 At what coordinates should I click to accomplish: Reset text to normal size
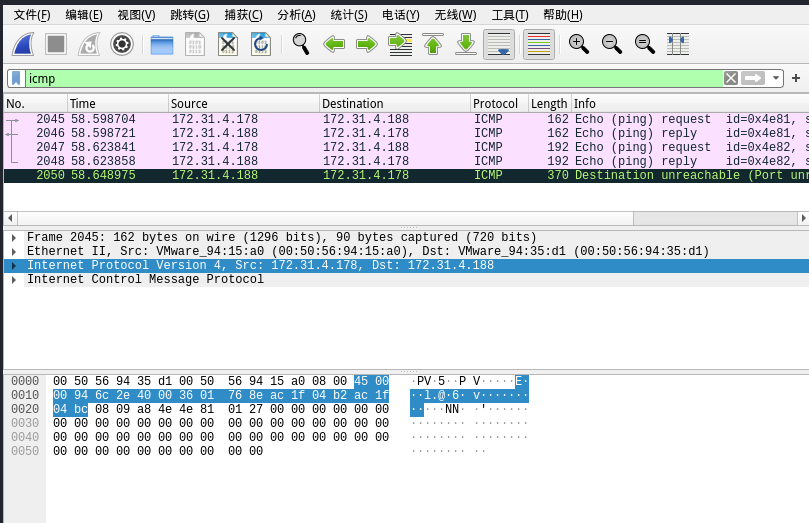(644, 44)
